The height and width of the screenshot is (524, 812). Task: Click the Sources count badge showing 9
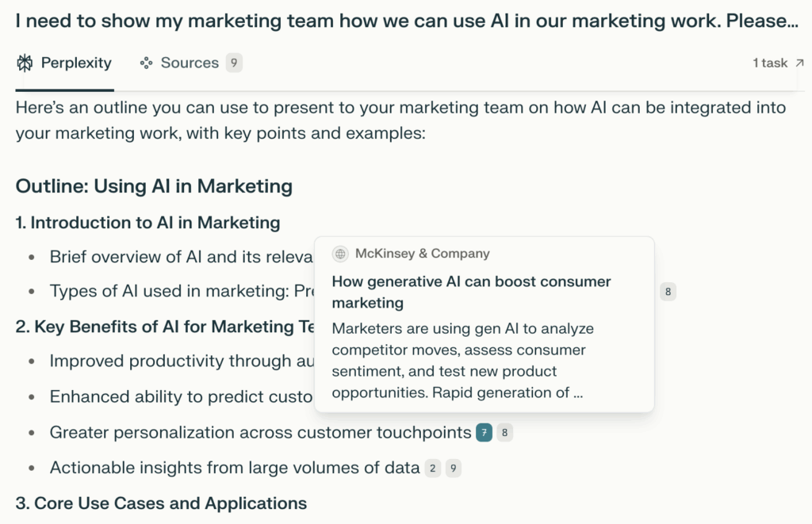236,63
